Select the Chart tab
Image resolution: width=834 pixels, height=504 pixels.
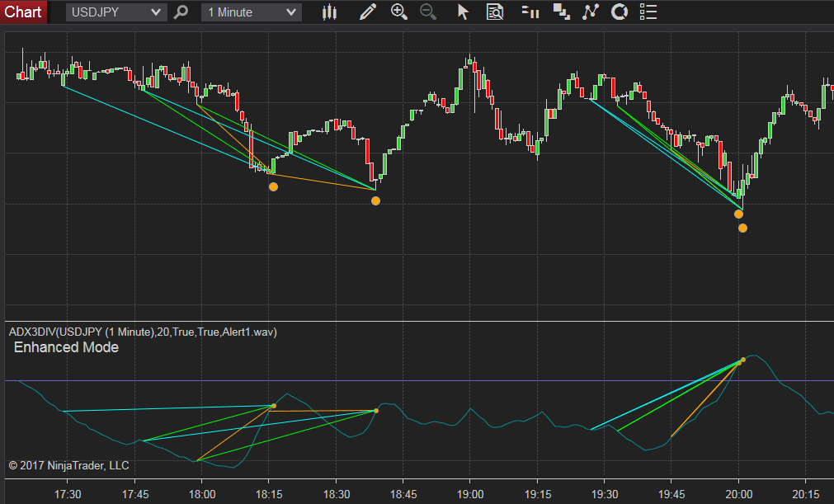pos(22,12)
